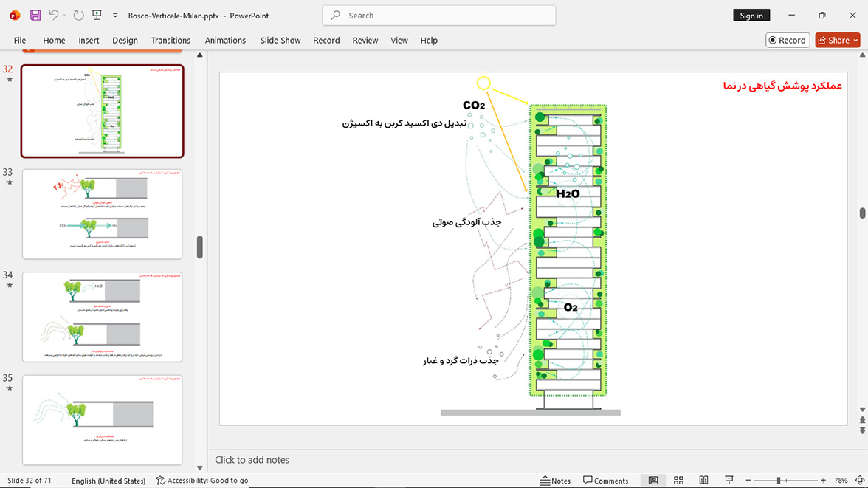Select Normal view in status bar
This screenshot has height=488, width=868.
[x=653, y=480]
